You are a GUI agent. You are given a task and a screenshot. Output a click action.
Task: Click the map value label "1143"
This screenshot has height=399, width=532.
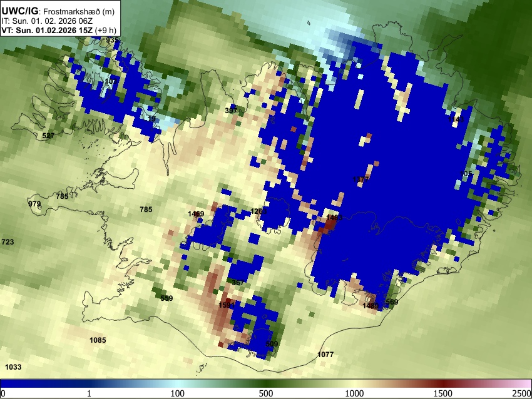tap(456, 119)
